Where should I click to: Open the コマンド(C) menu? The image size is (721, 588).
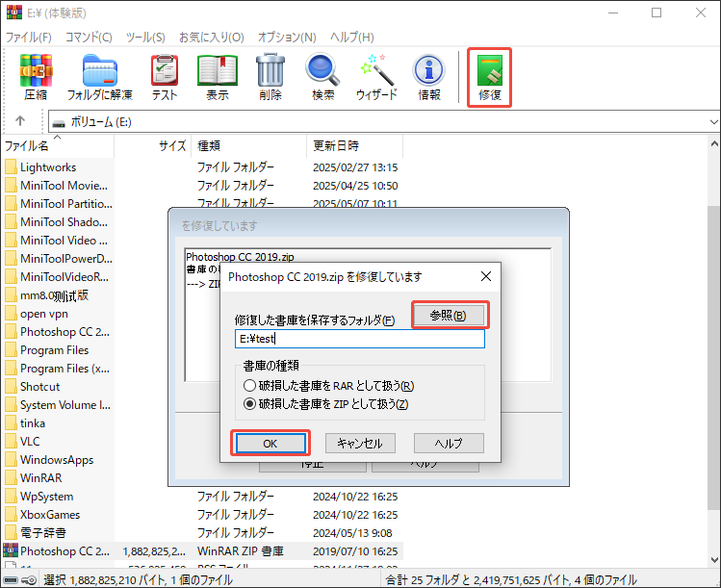coord(89,38)
